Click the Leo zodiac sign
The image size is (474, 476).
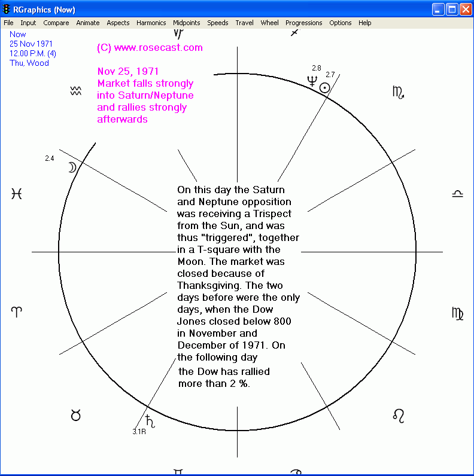point(399,416)
